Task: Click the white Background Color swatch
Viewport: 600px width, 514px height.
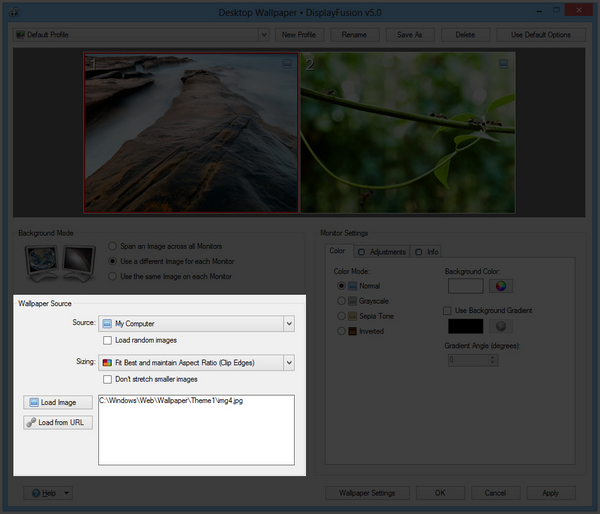Action: [x=465, y=287]
